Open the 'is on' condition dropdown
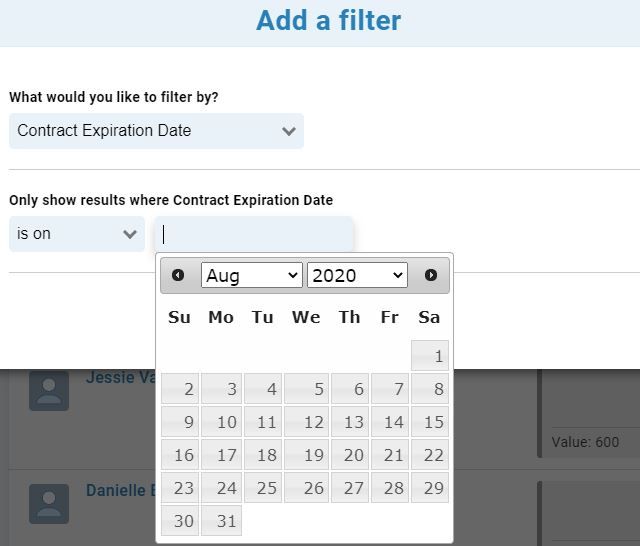 [77, 234]
